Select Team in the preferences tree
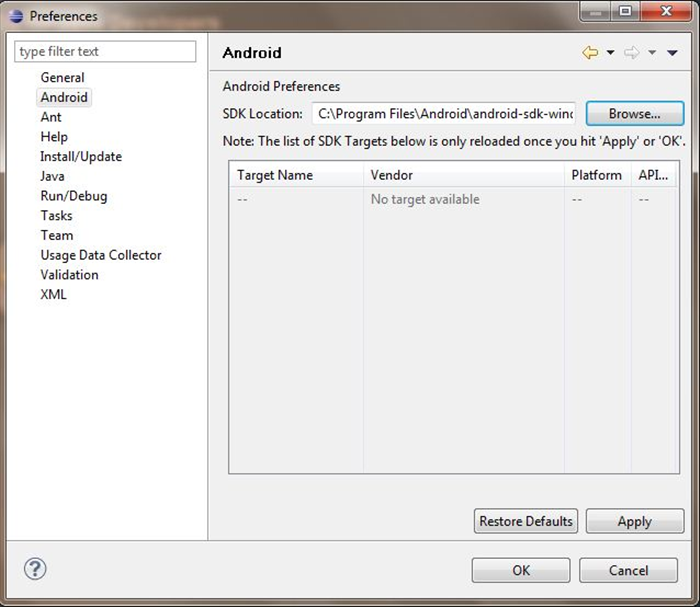 click(x=57, y=235)
